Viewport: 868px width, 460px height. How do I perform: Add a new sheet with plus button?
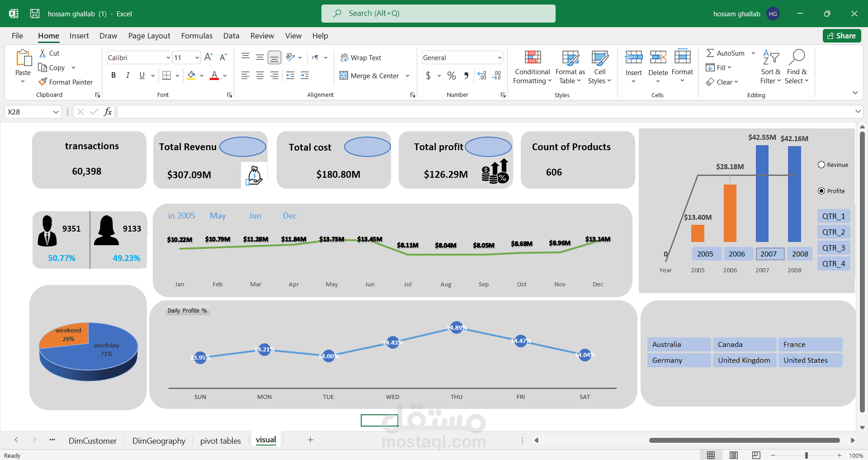pos(311,440)
